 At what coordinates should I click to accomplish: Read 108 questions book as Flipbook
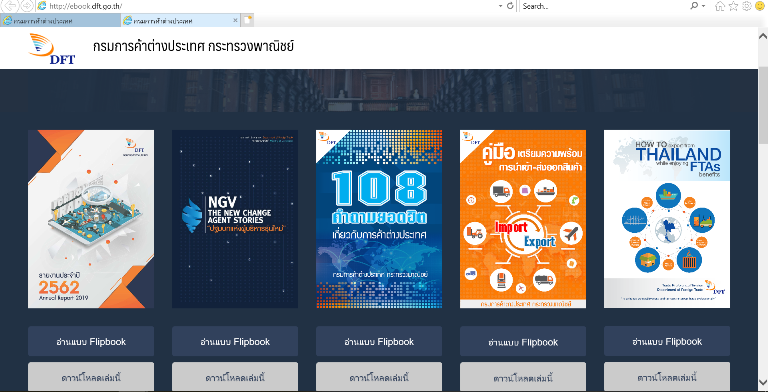379,341
